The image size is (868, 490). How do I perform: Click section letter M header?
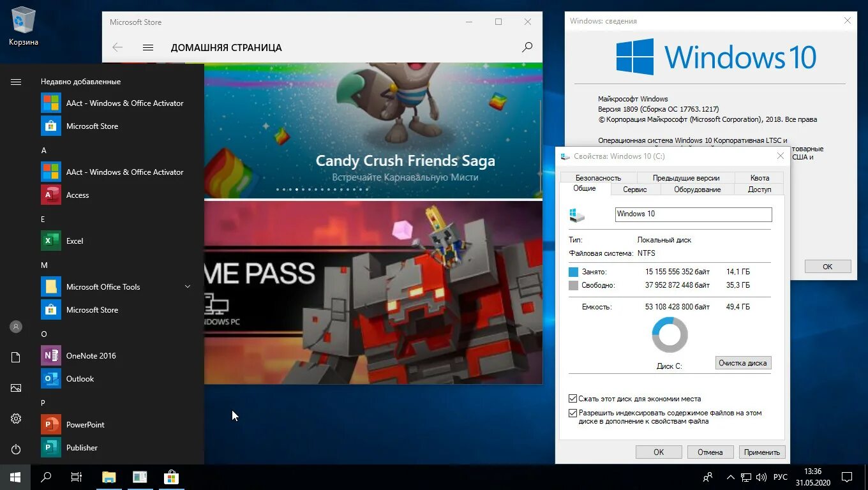(x=44, y=265)
